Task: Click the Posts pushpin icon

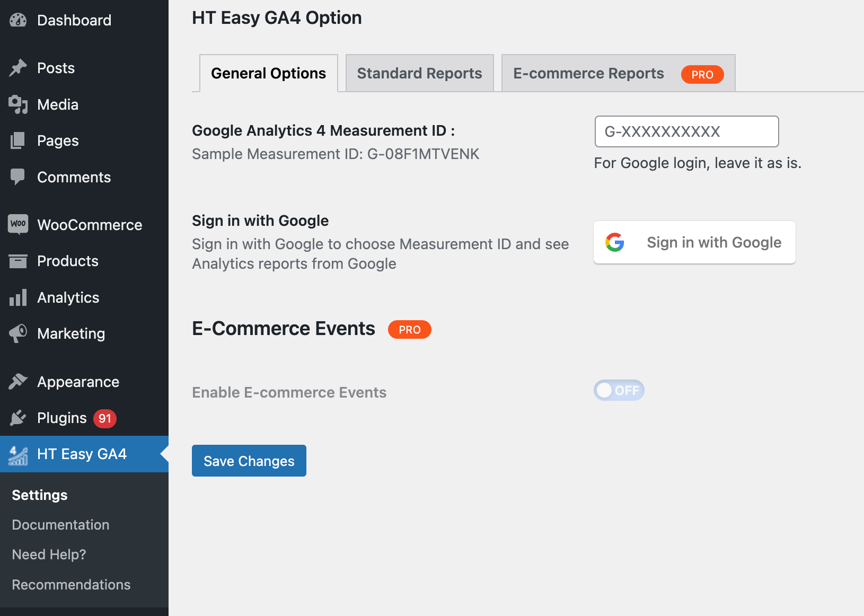Action: tap(18, 68)
